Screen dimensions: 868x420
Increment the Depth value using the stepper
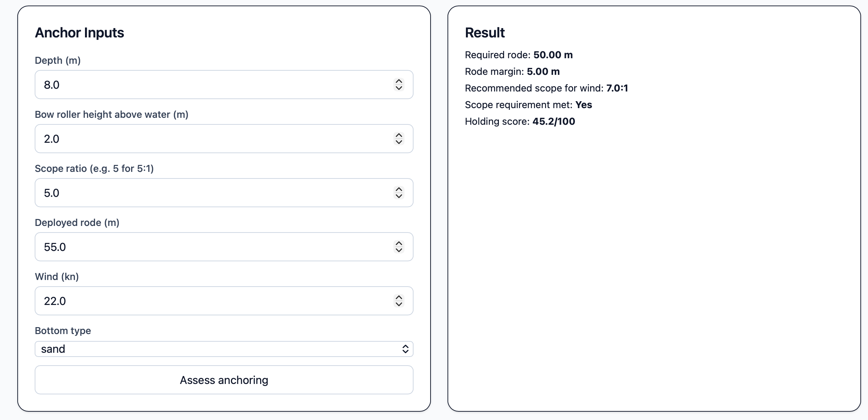[x=398, y=81]
